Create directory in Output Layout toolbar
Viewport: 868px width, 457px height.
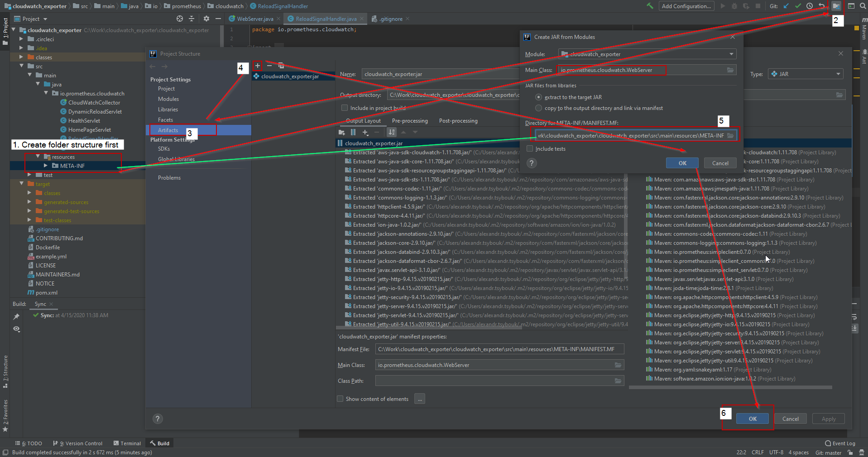342,132
